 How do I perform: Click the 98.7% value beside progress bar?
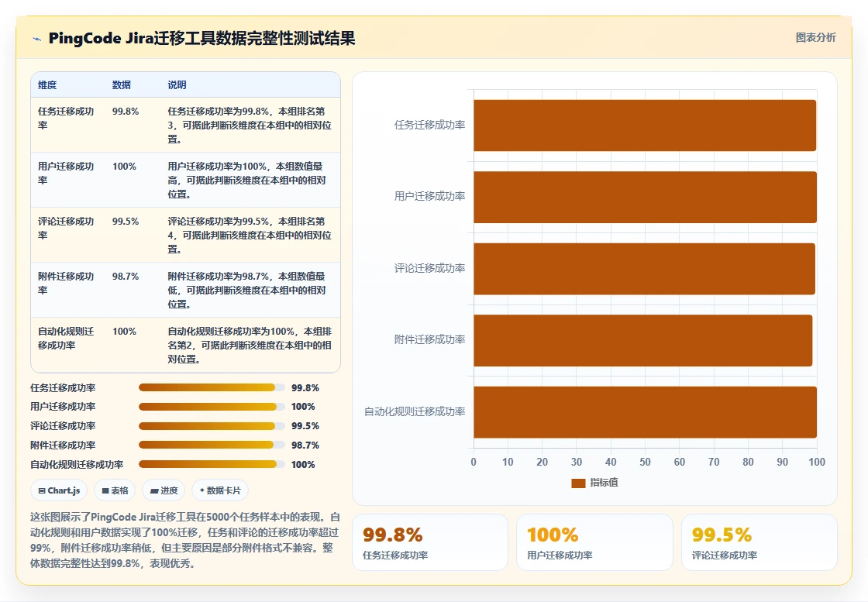(305, 445)
